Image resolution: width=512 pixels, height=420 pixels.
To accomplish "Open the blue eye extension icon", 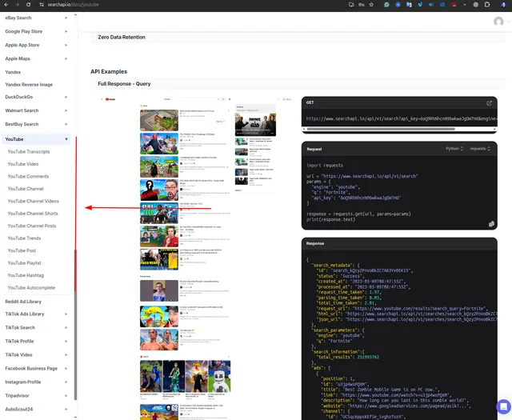I will (x=431, y=5).
